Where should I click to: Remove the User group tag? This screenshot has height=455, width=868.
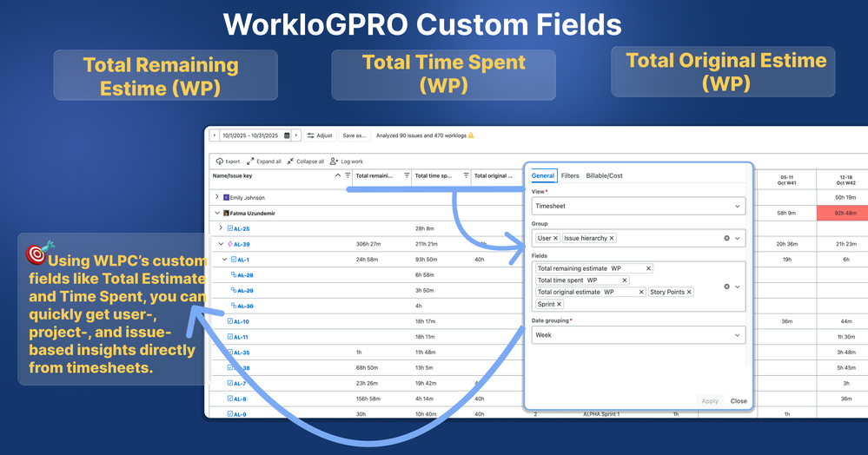(x=556, y=238)
